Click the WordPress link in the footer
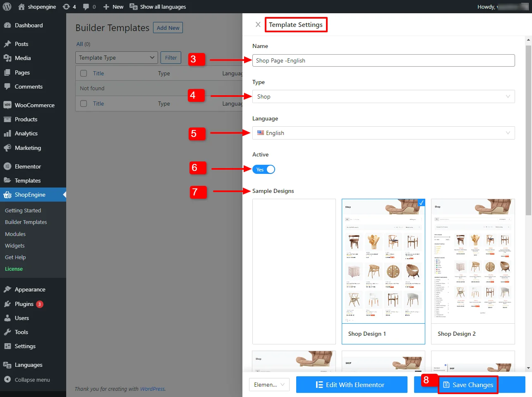 click(x=152, y=389)
